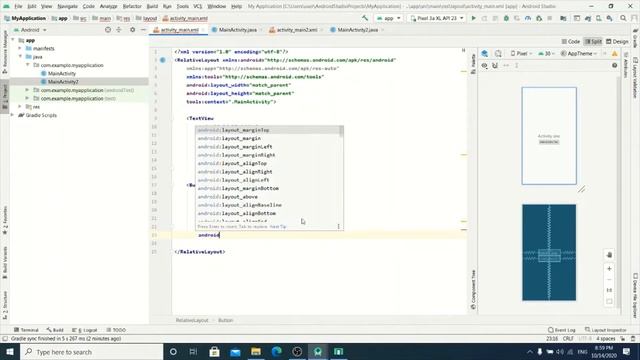Click Android Studio taskbar icon
This screenshot has width=640, height=360.
click(x=318, y=352)
